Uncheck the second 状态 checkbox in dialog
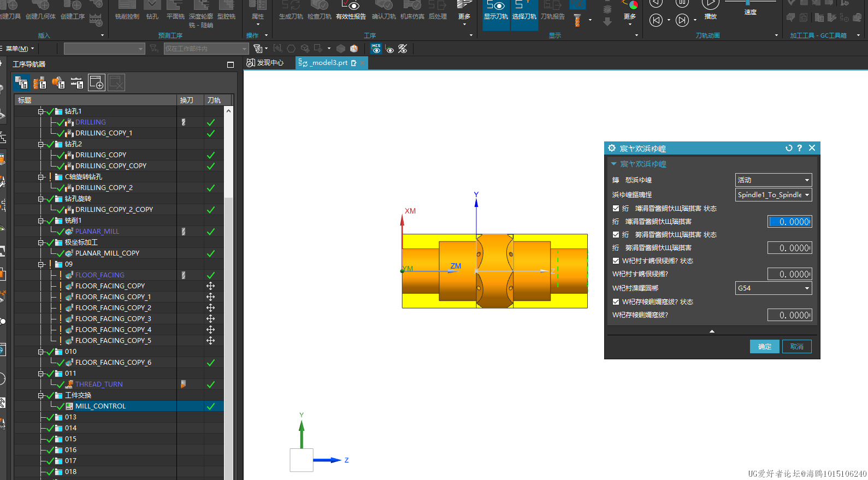 click(616, 235)
